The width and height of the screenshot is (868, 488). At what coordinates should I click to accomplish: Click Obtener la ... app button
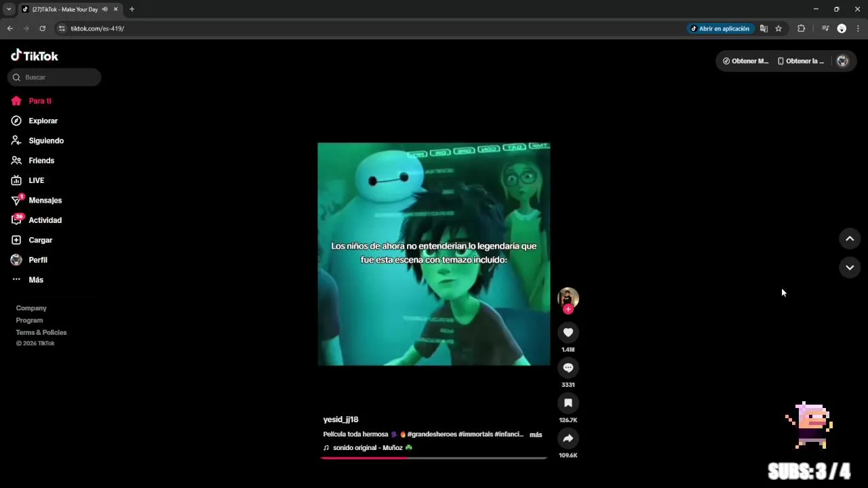[801, 61]
